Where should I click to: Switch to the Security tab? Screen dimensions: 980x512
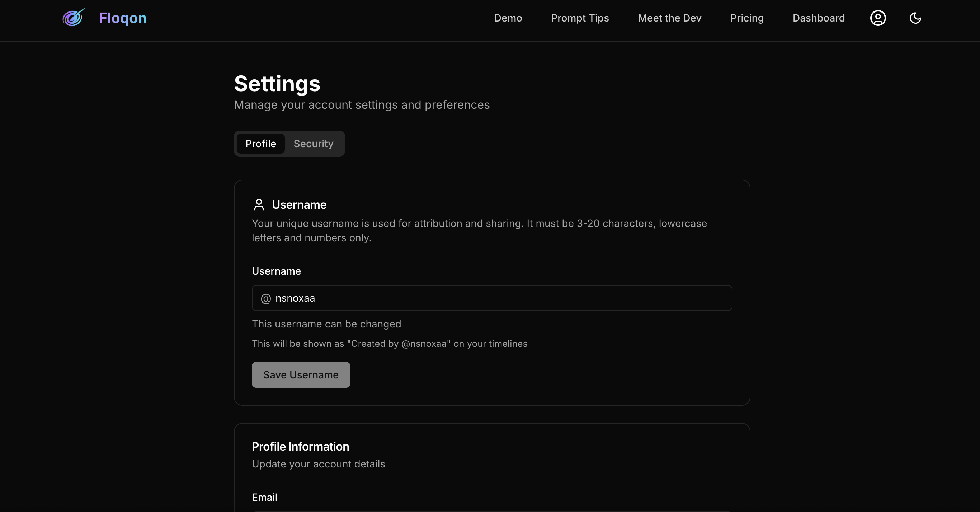[313, 144]
